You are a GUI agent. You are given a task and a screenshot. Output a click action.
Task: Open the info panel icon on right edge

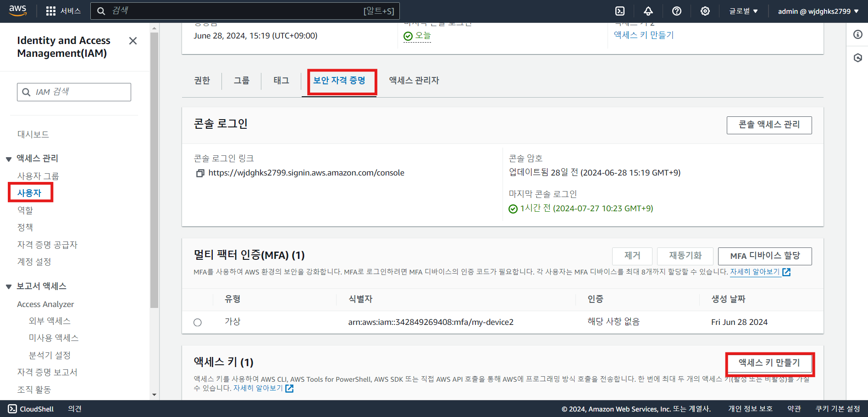(x=857, y=34)
